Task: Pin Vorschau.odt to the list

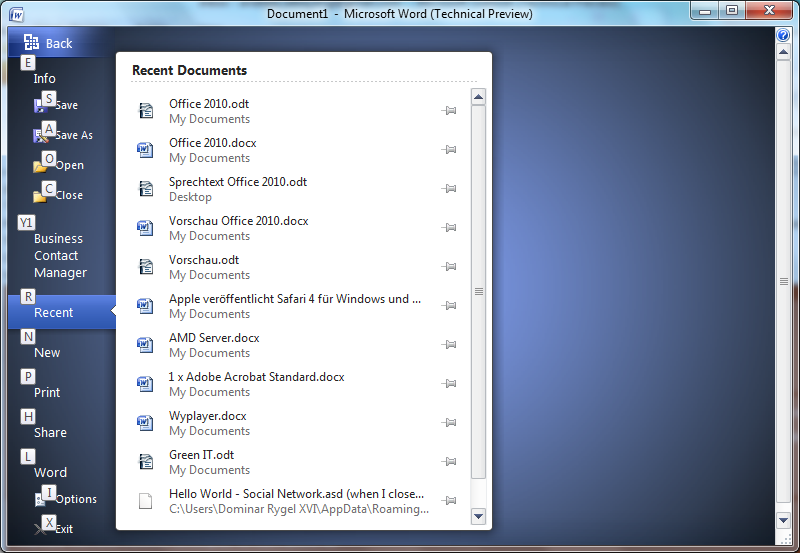Action: (449, 266)
